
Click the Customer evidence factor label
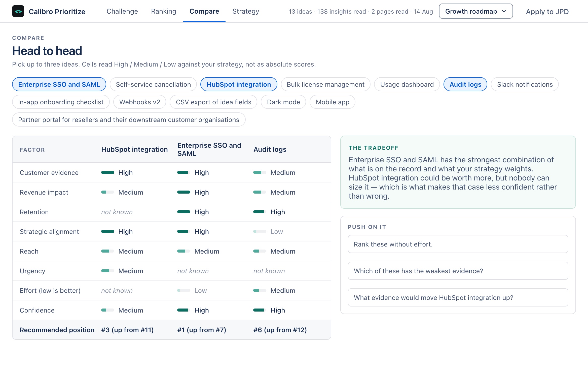(49, 173)
